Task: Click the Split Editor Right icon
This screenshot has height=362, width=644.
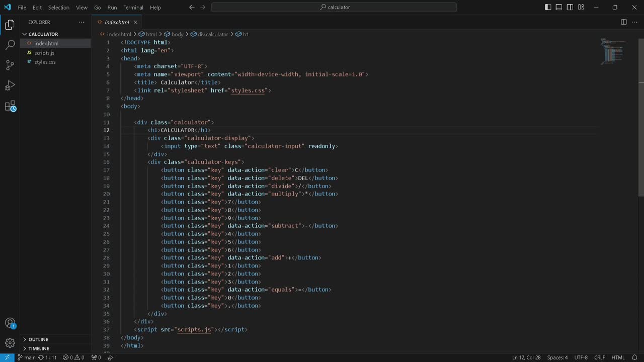Action: point(623,22)
